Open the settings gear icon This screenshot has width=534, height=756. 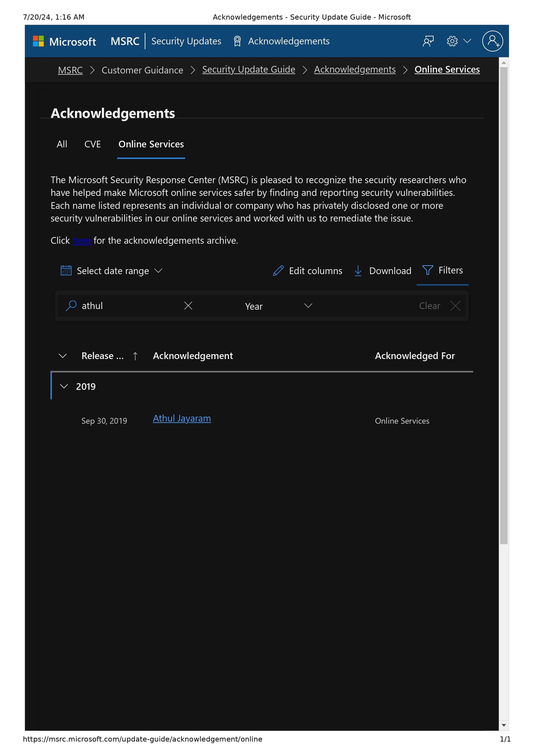pos(452,41)
